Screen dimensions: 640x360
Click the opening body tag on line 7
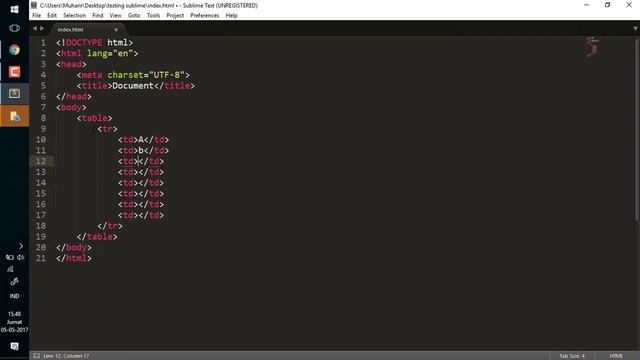[71, 107]
